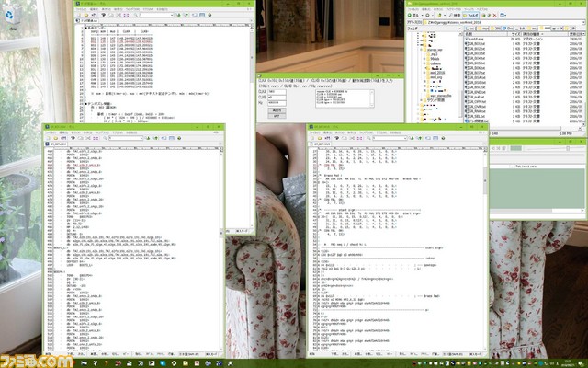588x368 pixels.
Task: Select num68.exe in Explorer file list
Action: coord(476,39)
